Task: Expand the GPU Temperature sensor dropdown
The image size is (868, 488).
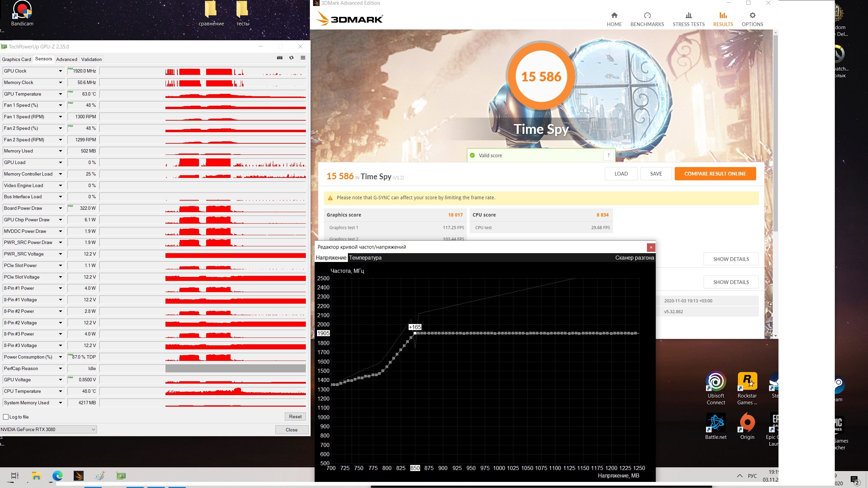Action: tap(60, 94)
